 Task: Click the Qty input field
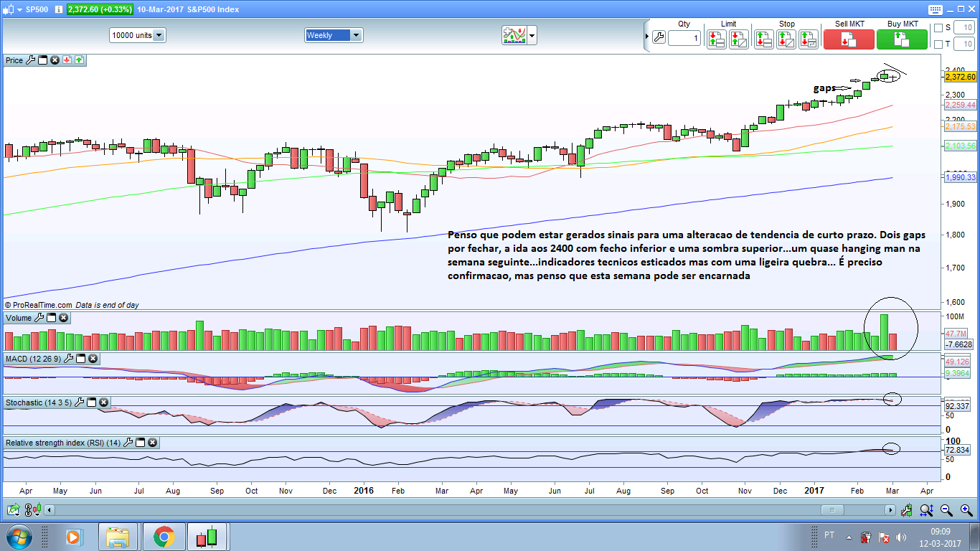click(x=684, y=38)
